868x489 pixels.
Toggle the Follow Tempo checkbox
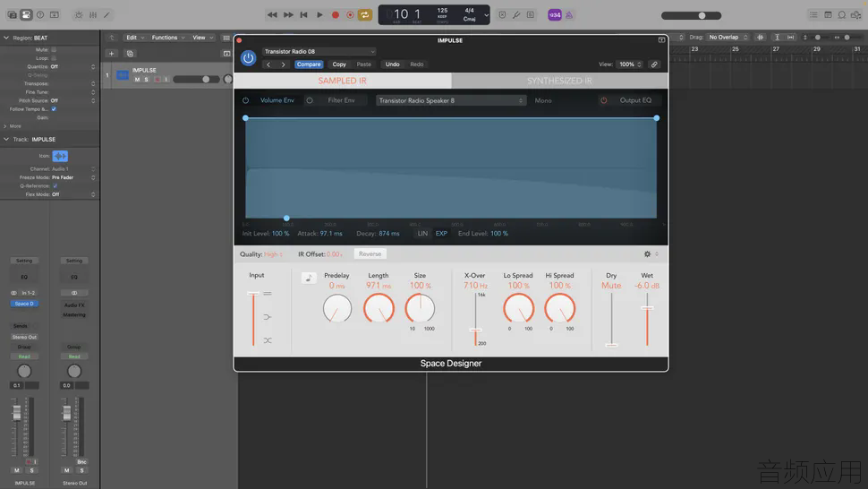click(54, 109)
